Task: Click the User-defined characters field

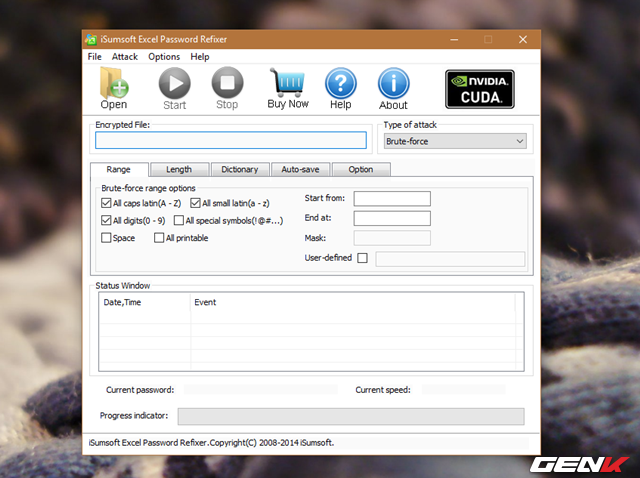Action: pyautogui.click(x=450, y=259)
